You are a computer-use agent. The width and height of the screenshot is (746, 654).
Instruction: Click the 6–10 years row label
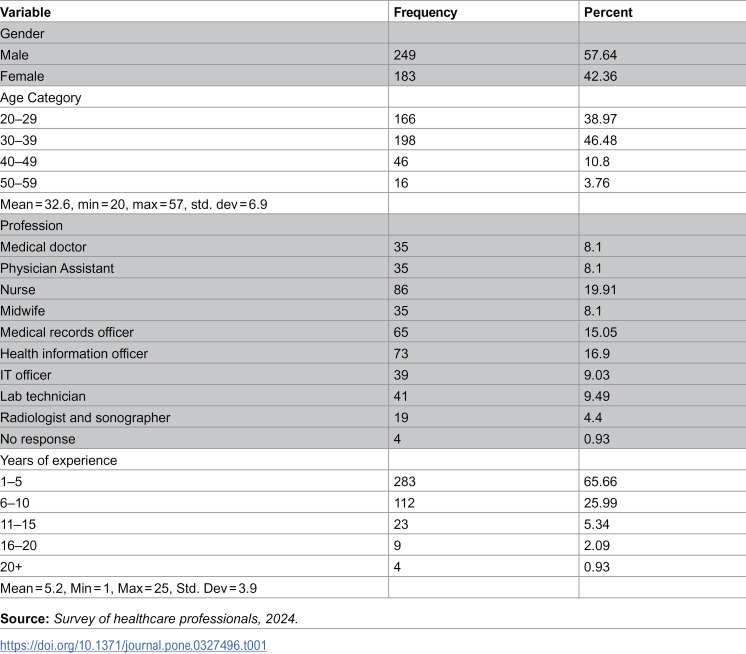[15, 502]
